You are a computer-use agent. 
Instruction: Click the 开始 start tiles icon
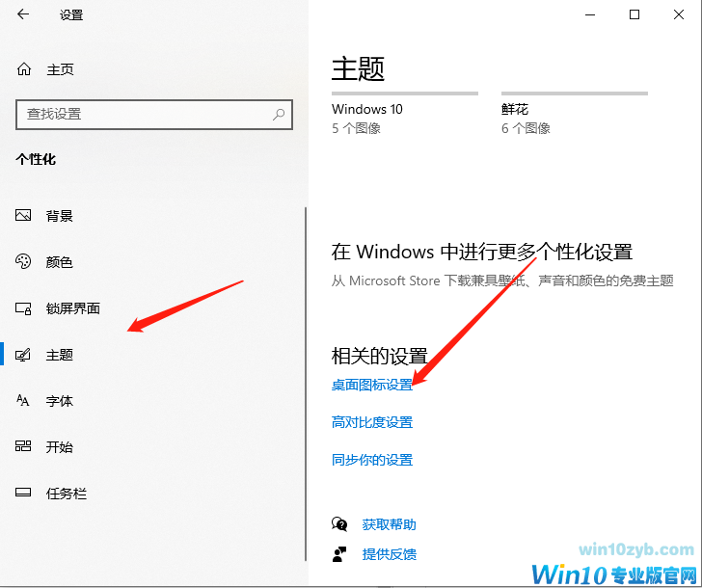(x=23, y=446)
